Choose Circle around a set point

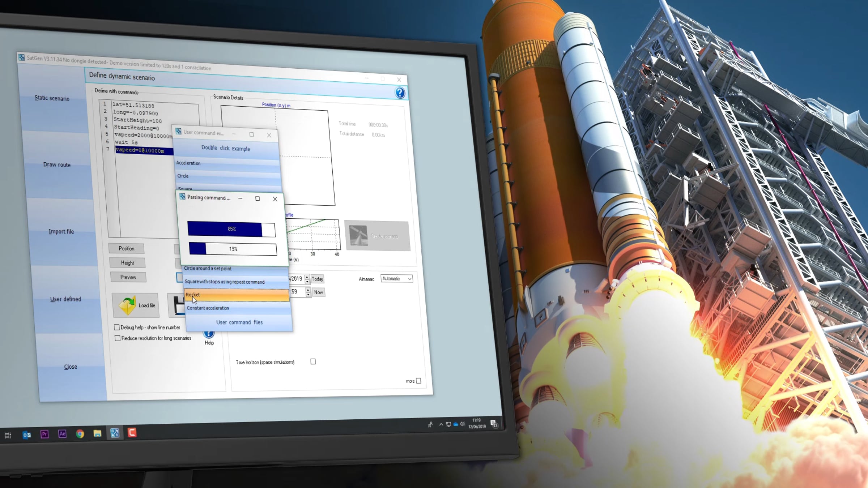coord(235,269)
